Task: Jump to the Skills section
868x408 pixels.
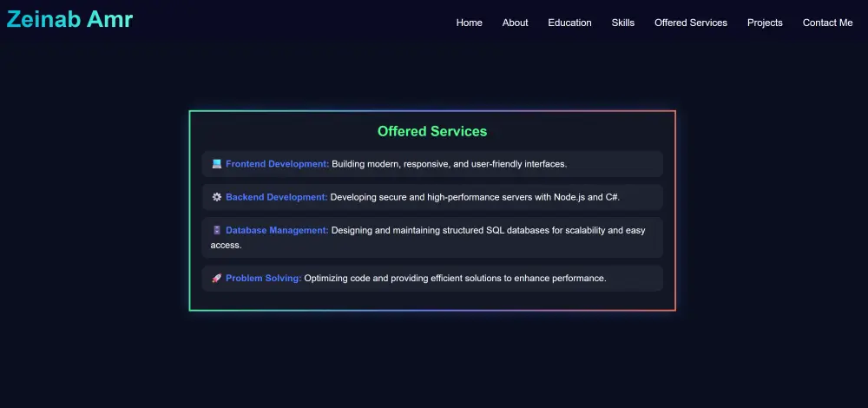Action: [x=622, y=23]
